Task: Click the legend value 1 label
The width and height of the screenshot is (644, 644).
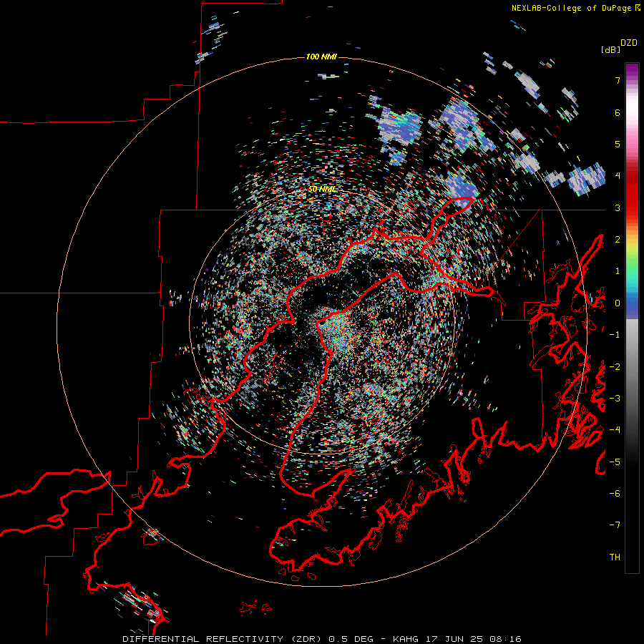Action: pos(618,271)
